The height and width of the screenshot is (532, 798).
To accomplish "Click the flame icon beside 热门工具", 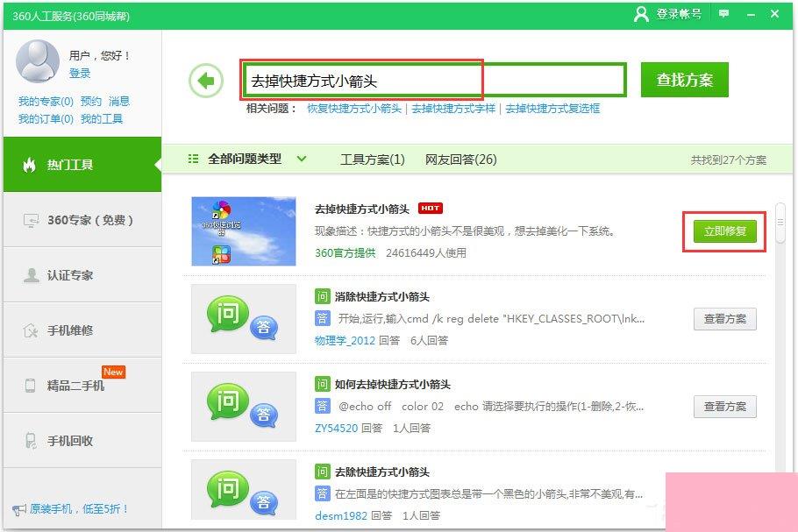I will pyautogui.click(x=30, y=164).
